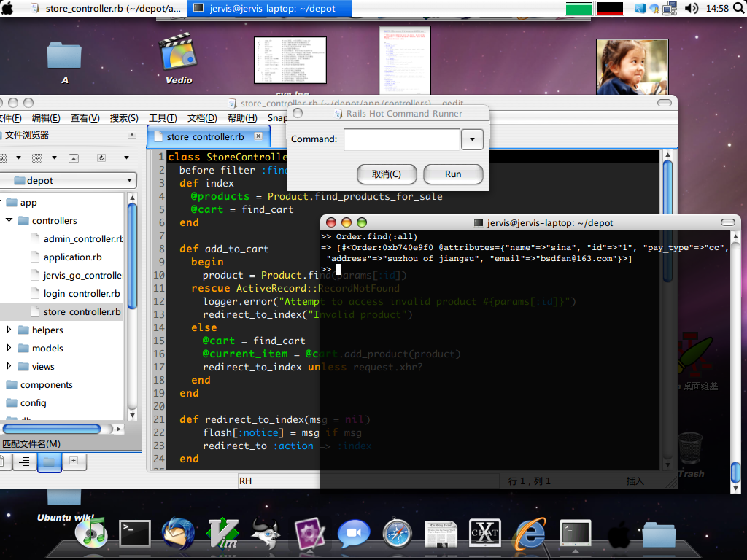Open the Internet Explorer dock icon
This screenshot has width=747, height=560.
[530, 533]
